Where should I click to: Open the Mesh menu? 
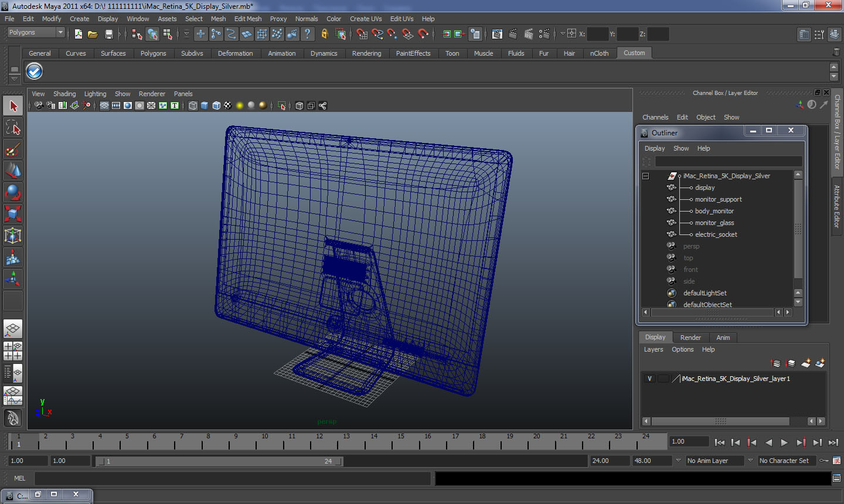(218, 19)
